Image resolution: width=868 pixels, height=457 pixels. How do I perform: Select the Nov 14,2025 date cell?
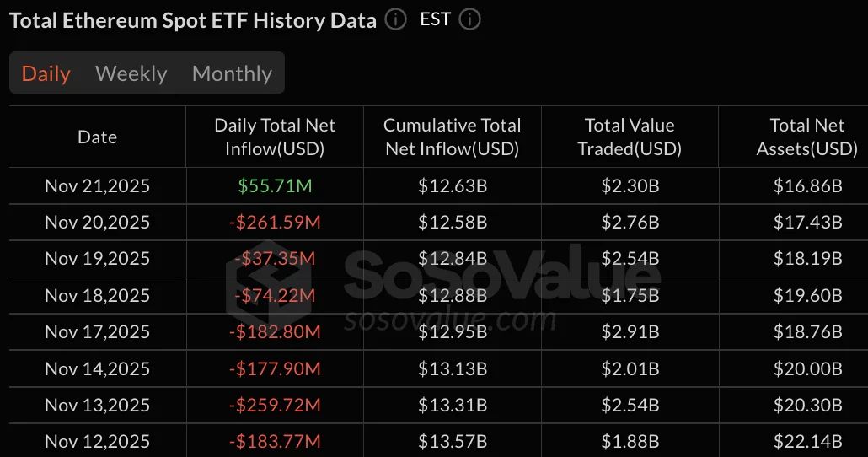(97, 368)
